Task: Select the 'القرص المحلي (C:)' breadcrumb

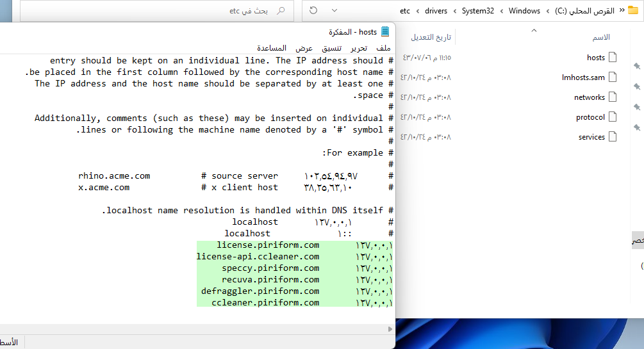Action: 584,11
